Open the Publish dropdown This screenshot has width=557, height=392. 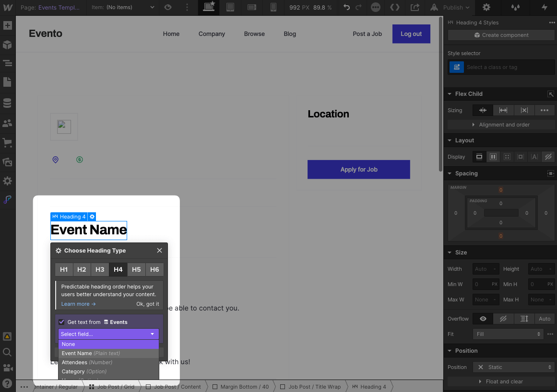pyautogui.click(x=450, y=7)
